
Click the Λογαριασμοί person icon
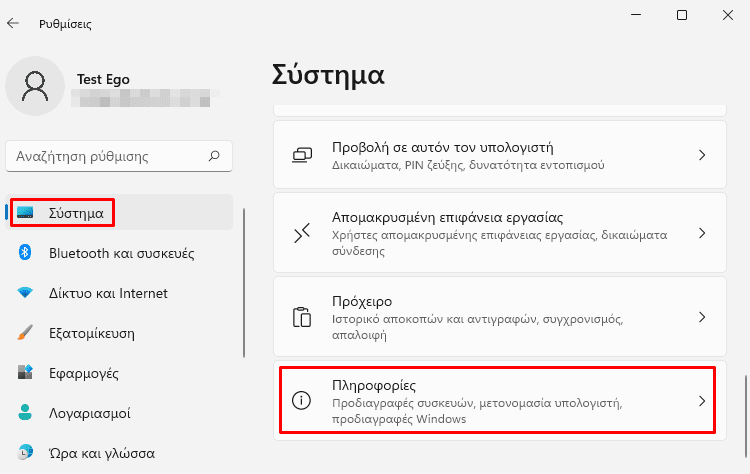click(x=25, y=412)
